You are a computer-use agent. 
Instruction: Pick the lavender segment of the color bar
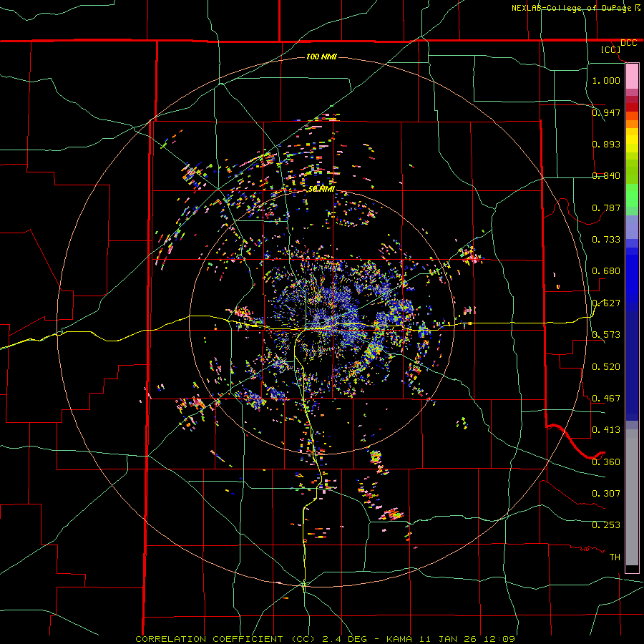(x=632, y=227)
